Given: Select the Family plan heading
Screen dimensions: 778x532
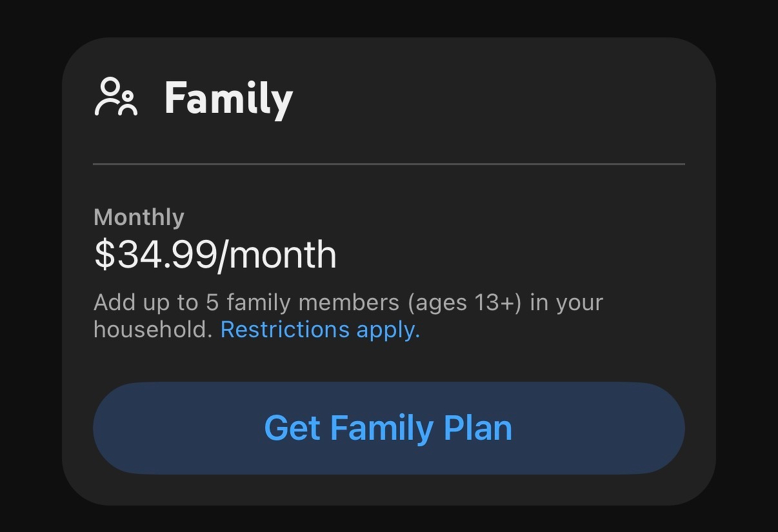Looking at the screenshot, I should coord(228,99).
